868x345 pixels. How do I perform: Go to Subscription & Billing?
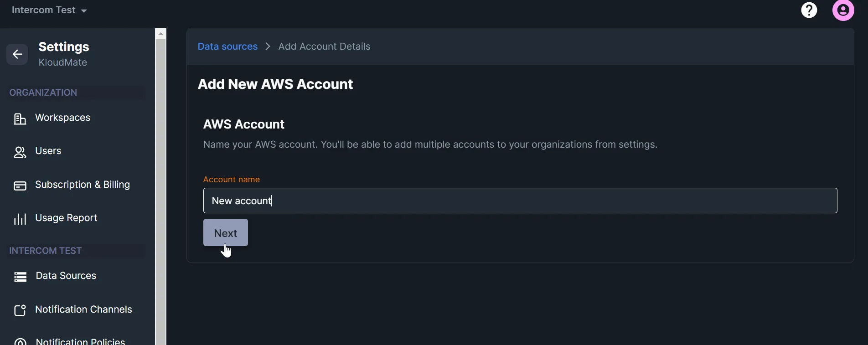(83, 185)
